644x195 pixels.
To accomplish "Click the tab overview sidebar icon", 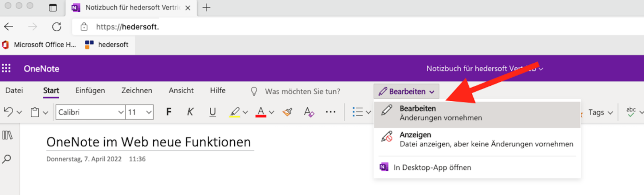I will pyautogui.click(x=53, y=7).
